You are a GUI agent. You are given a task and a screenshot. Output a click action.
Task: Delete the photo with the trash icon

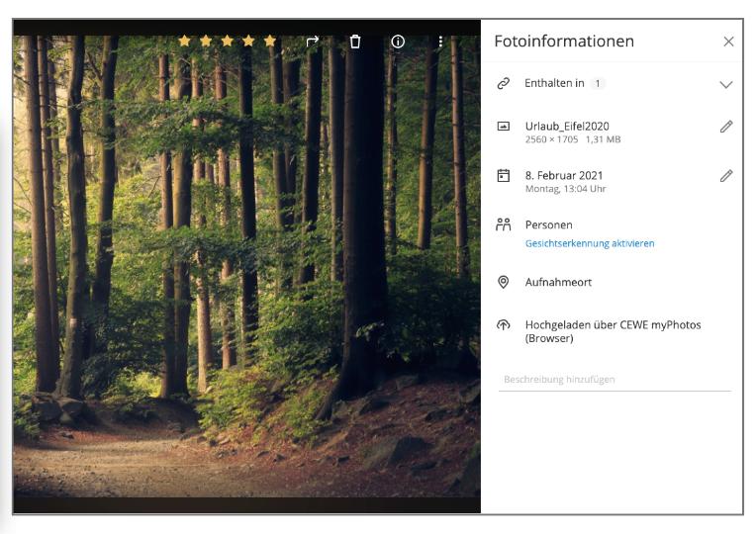pyautogui.click(x=355, y=42)
